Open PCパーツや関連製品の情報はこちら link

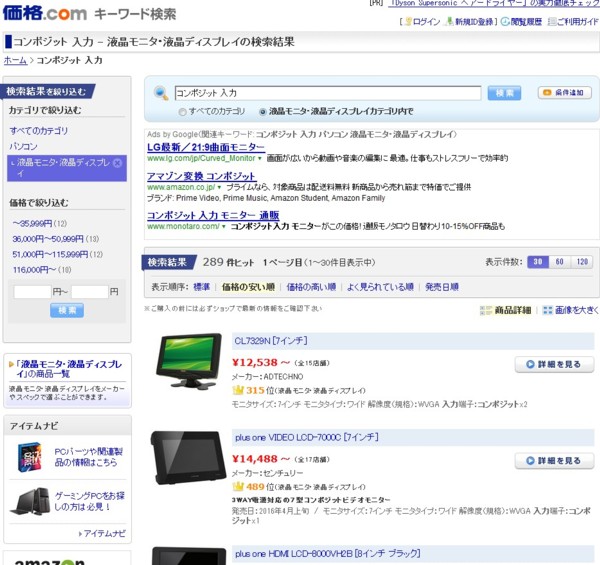[89, 457]
